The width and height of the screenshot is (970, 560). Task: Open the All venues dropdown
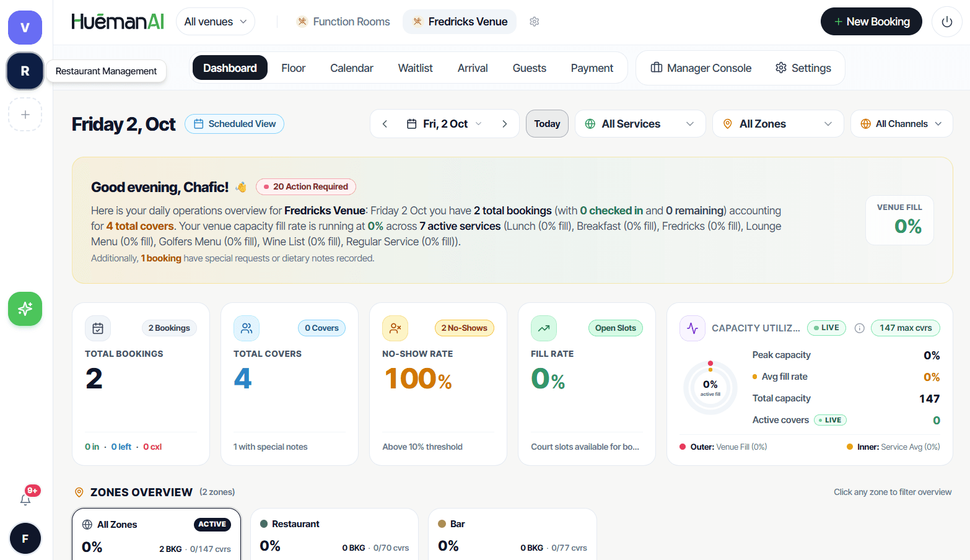click(x=216, y=22)
